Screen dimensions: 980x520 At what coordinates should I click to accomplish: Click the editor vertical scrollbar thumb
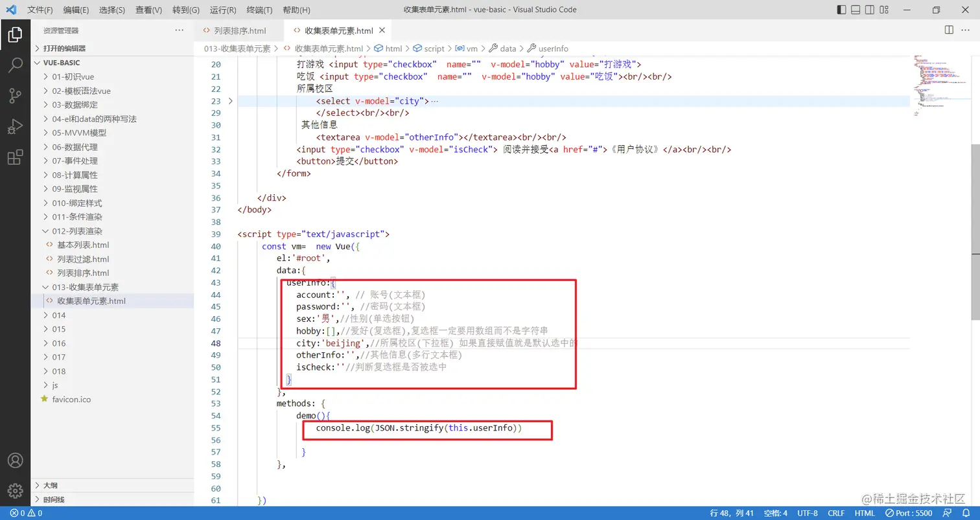tap(975, 232)
